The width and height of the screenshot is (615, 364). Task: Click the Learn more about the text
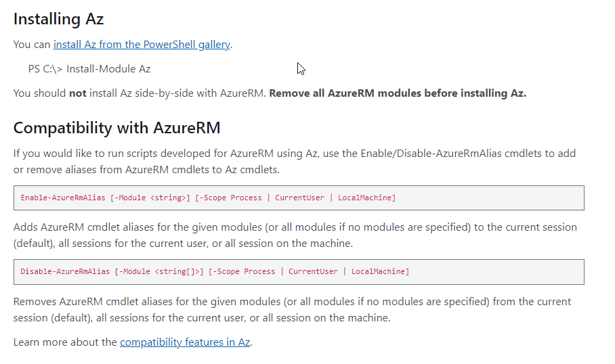(65, 342)
